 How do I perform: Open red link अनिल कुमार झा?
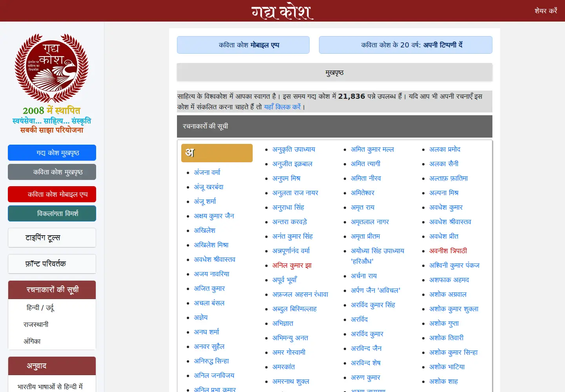tap(292, 265)
